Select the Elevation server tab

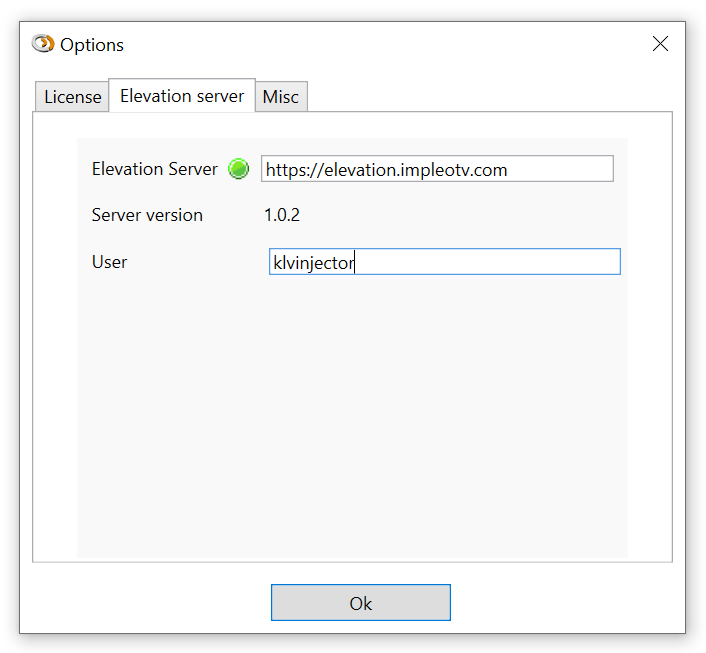click(x=182, y=95)
